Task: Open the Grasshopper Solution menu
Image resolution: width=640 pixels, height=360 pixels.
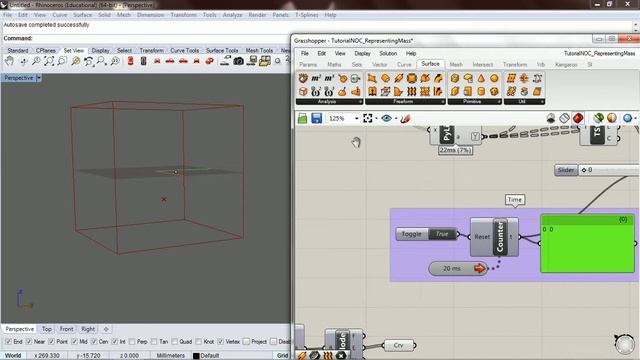Action: pyautogui.click(x=388, y=53)
